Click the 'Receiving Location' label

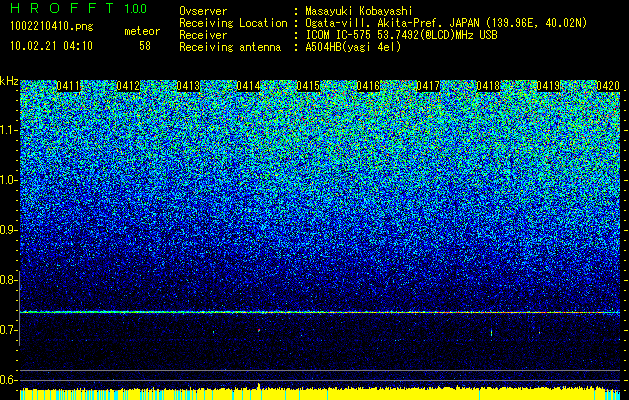[233, 23]
